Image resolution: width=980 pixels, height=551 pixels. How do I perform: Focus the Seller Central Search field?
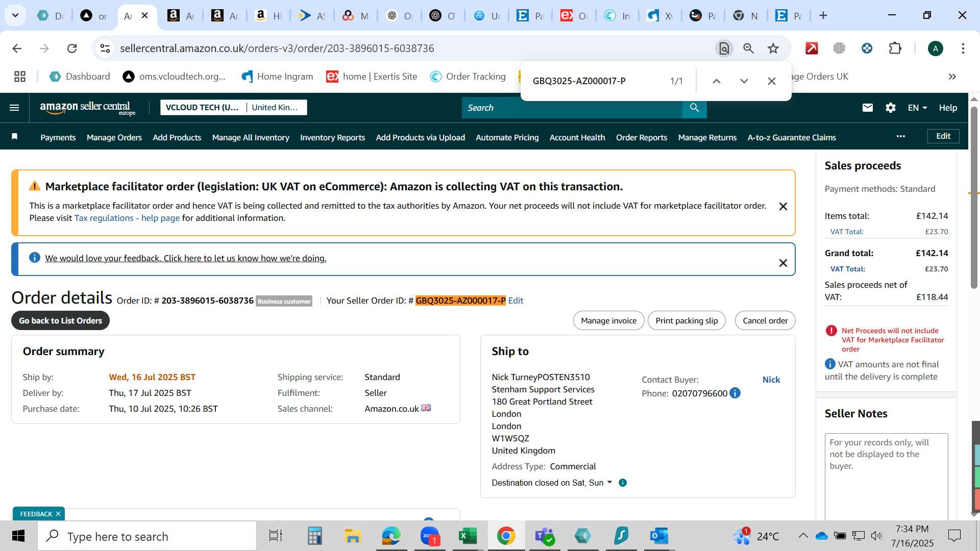(x=572, y=108)
